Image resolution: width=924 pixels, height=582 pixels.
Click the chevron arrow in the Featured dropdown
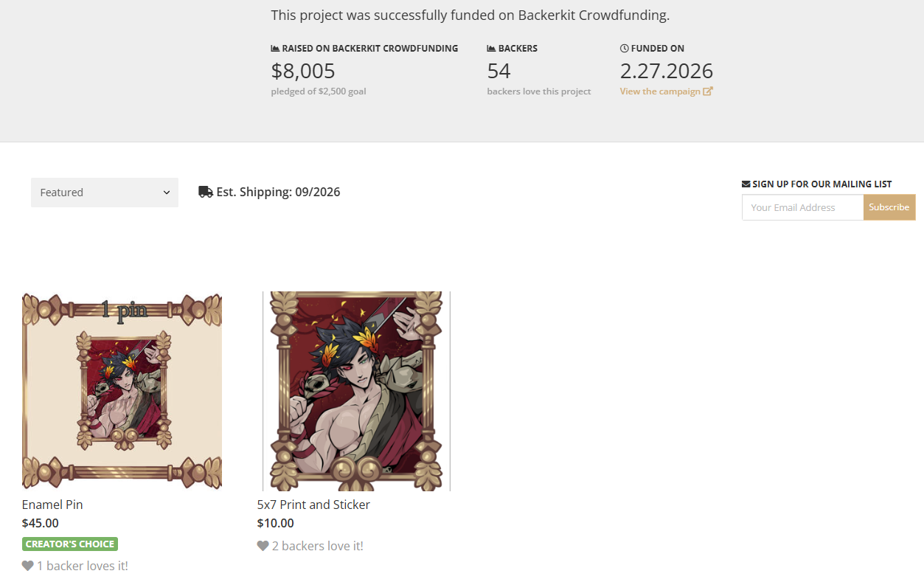pyautogui.click(x=167, y=193)
